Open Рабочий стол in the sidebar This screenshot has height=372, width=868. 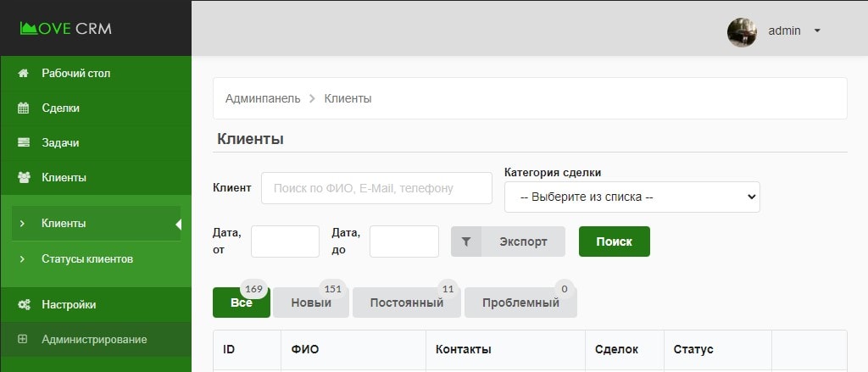pos(96,73)
